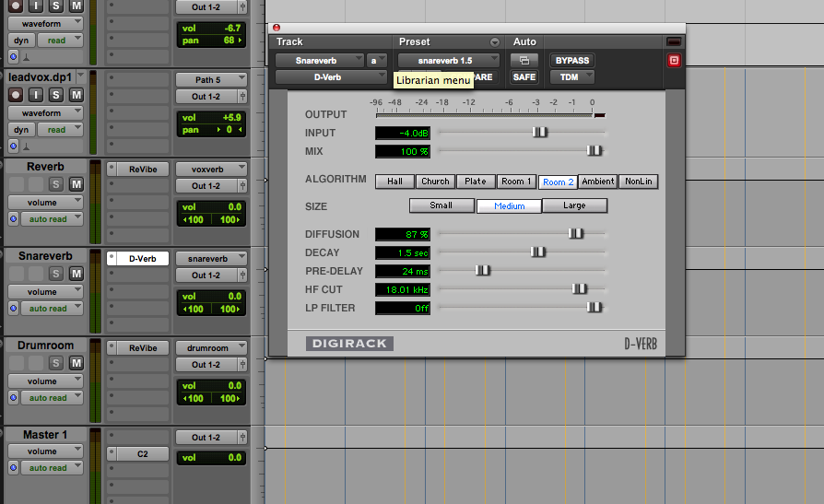
Task: Open timebase selector on Master 1 track
Action: (14, 467)
